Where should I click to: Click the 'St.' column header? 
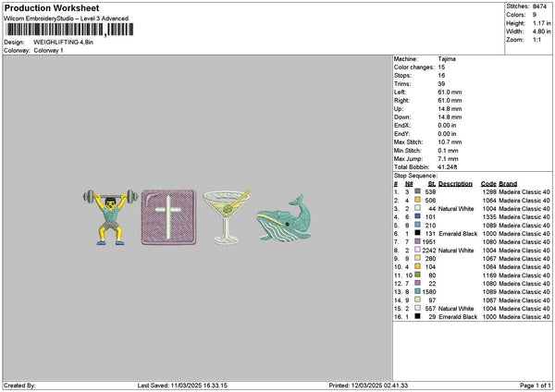432,184
